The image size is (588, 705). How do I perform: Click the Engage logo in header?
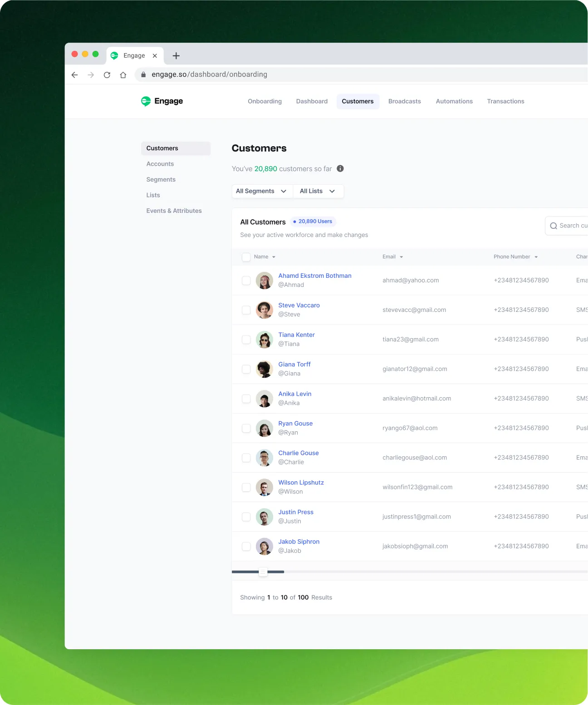tap(162, 101)
